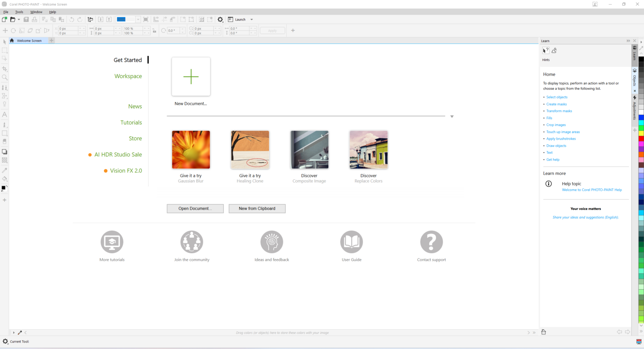Select the Zoom tool magnifier
This screenshot has width=644, height=349.
[x=5, y=78]
